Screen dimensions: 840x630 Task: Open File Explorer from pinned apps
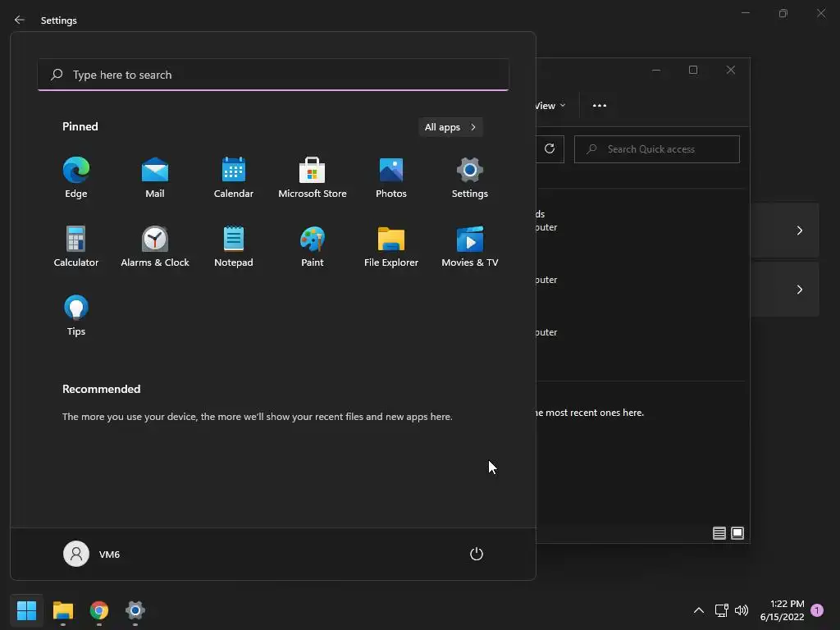click(391, 246)
